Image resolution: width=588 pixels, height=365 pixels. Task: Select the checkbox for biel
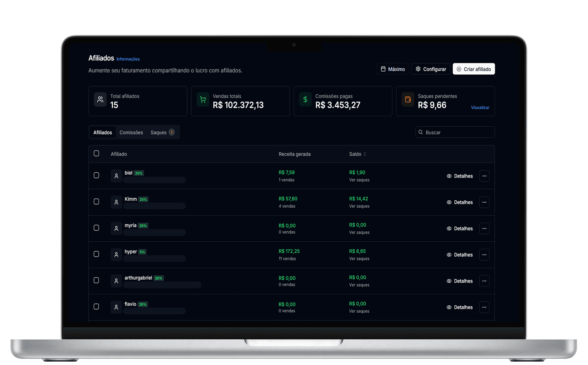pos(96,175)
